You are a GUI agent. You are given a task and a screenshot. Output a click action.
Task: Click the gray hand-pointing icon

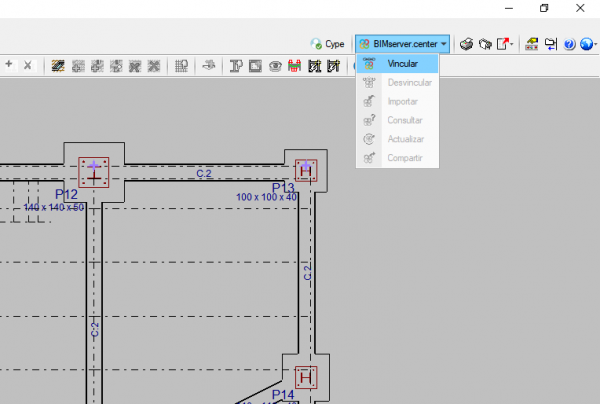click(x=209, y=65)
